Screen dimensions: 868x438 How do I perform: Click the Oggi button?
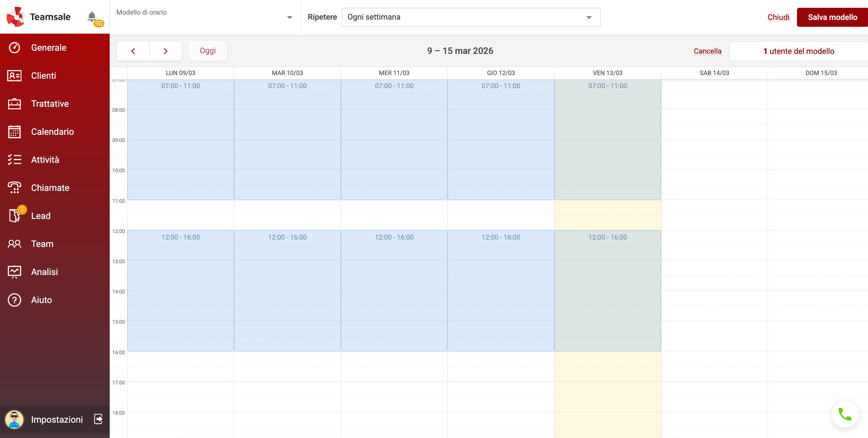pos(207,51)
